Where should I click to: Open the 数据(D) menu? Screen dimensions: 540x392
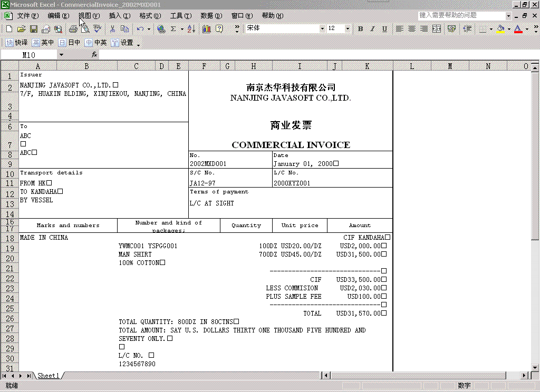point(211,15)
